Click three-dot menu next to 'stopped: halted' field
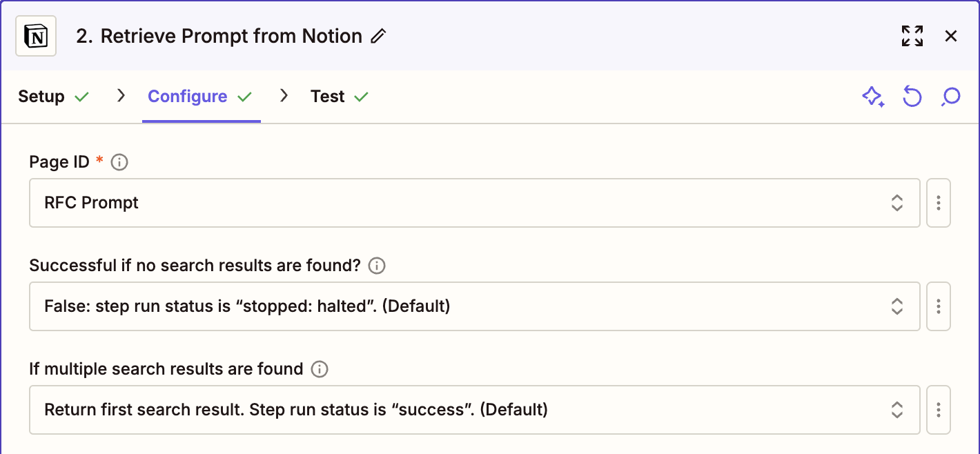Viewport: 980px width, 454px height. click(938, 306)
